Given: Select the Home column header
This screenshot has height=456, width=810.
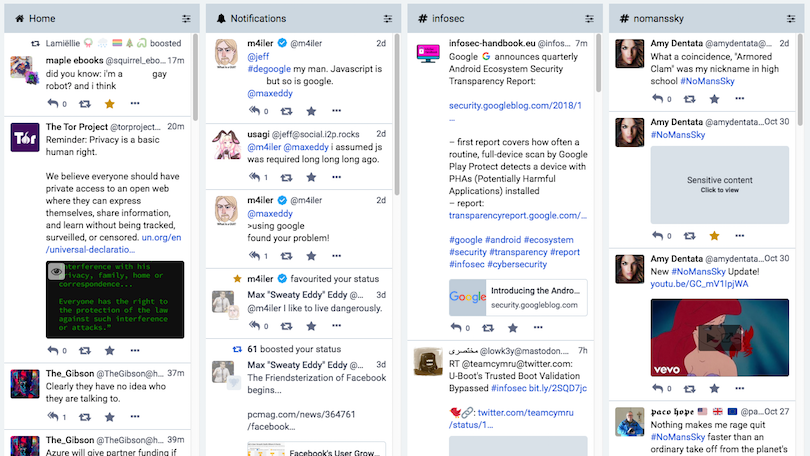Looking at the screenshot, I should click(101, 19).
